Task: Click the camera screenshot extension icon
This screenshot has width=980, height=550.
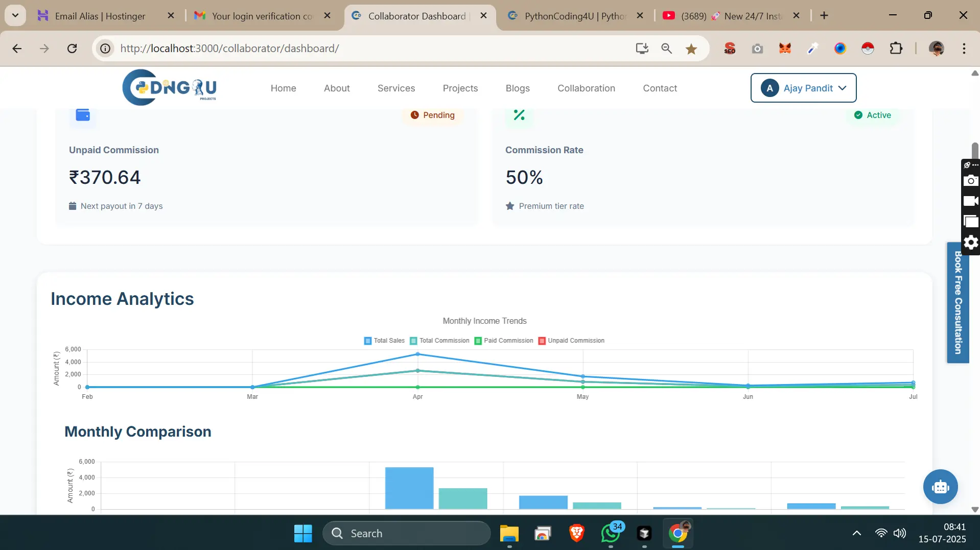Action: tap(757, 49)
